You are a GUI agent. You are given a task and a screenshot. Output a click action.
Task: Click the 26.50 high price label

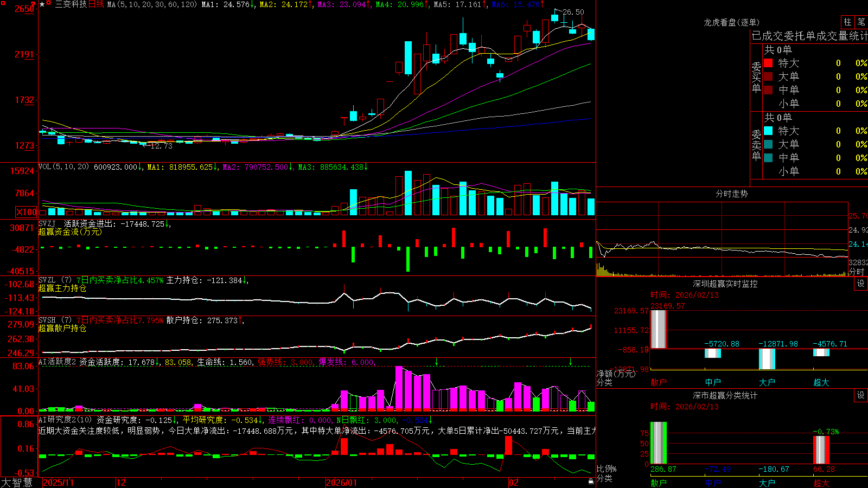pos(573,12)
